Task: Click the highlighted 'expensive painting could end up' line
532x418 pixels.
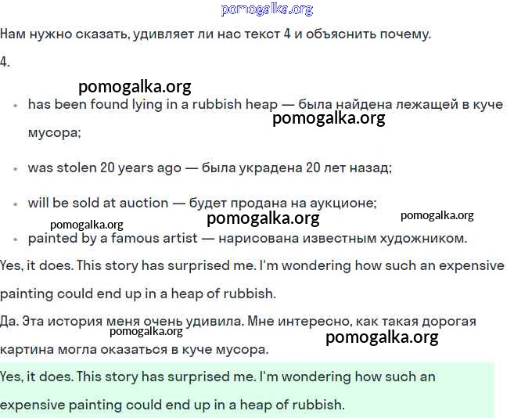Action: point(172,405)
